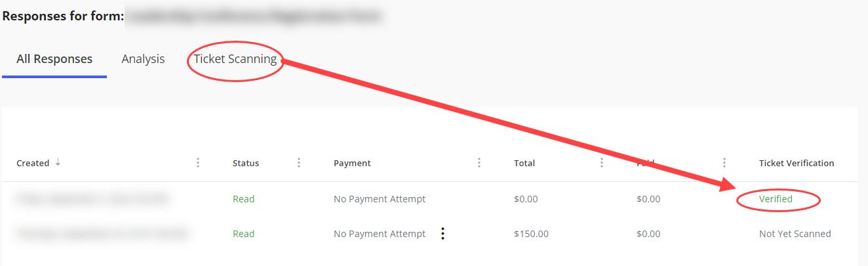
Task: Sort by the Total column header
Action: (524, 163)
